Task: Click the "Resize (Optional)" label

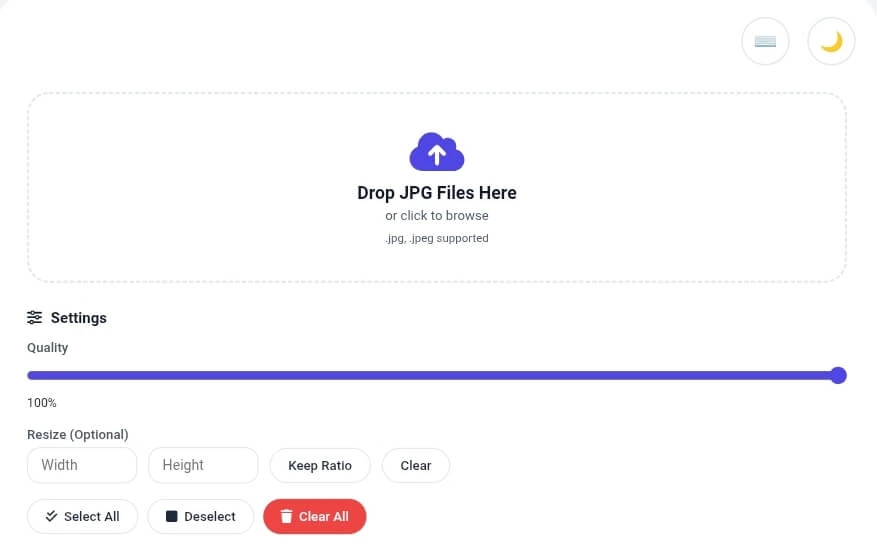Action: click(x=78, y=435)
